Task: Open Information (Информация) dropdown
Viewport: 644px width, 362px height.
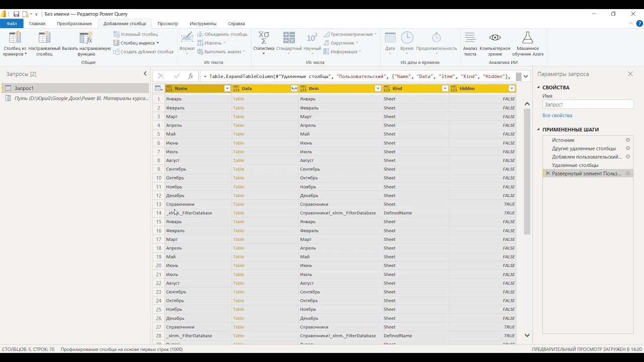Action: click(342, 52)
